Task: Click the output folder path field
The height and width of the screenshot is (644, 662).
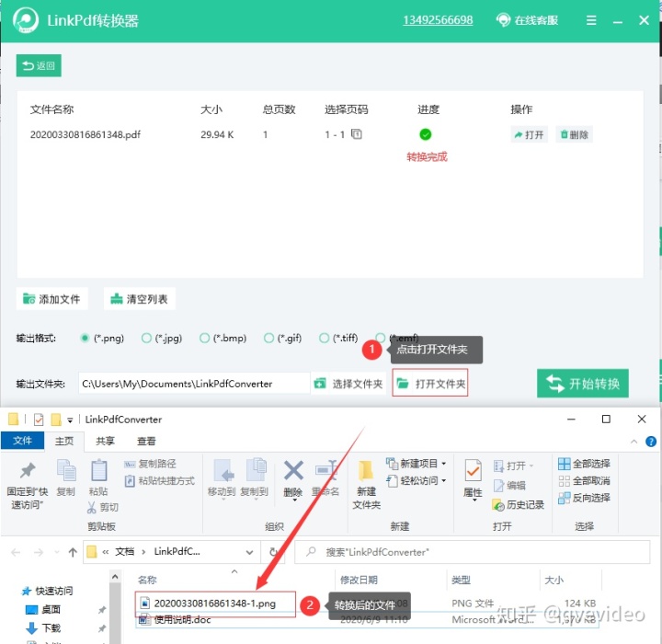Action: pos(194,384)
